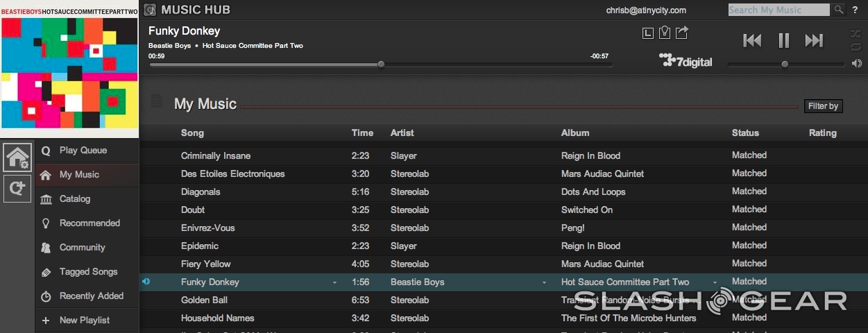This screenshot has width=868, height=333.
Task: Go to Catalog in the sidebar
Action: pos(74,199)
